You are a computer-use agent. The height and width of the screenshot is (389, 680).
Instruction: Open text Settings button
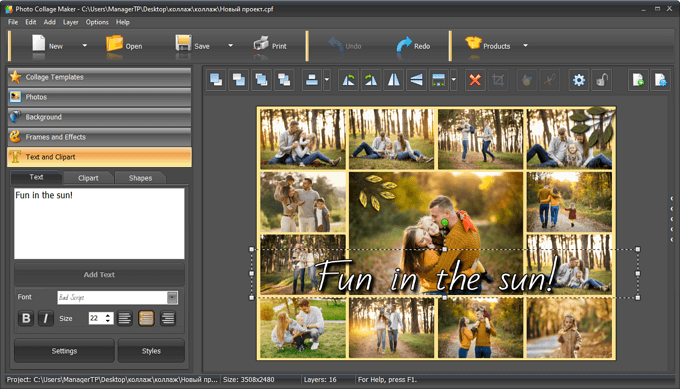(64, 351)
